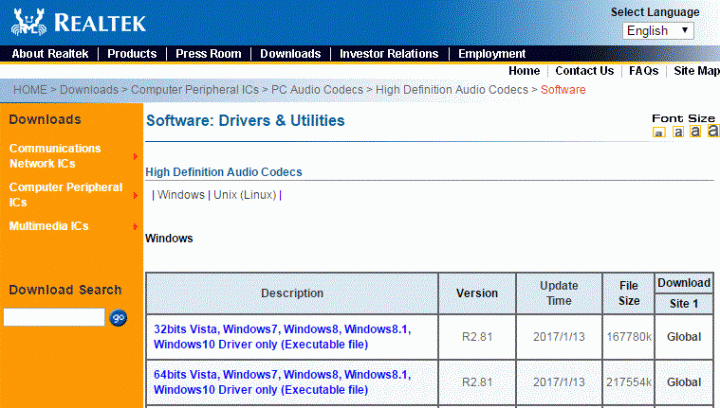Jump to the Windows section link
Viewport: 720px width, 408px height.
point(181,195)
